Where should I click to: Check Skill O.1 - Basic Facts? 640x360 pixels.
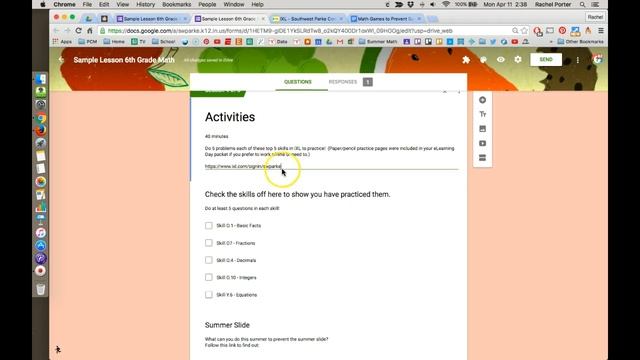pyautogui.click(x=209, y=225)
